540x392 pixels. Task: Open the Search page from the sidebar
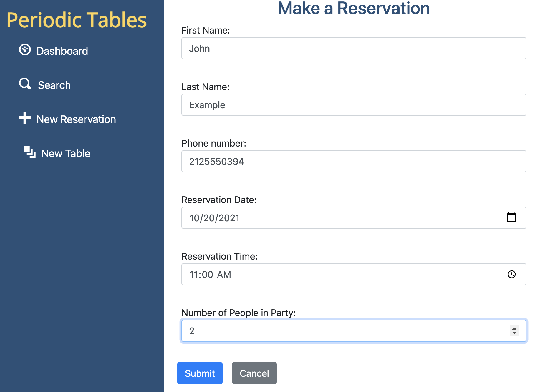[54, 85]
